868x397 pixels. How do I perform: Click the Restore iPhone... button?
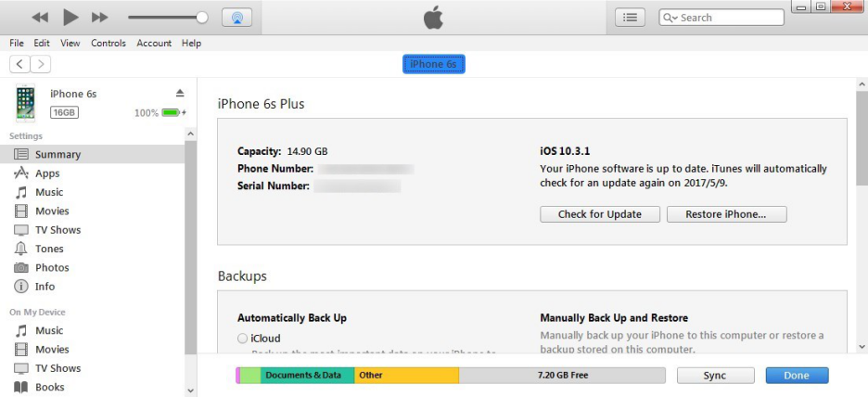(x=726, y=214)
